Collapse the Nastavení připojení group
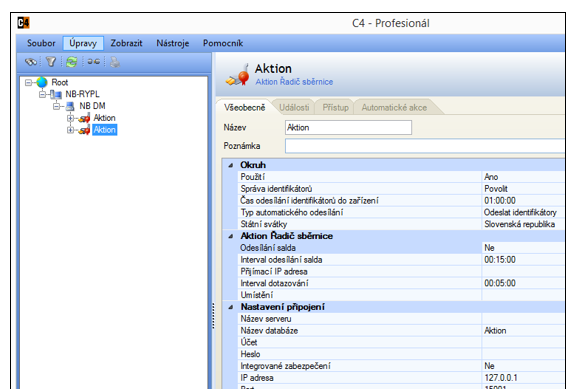This screenshot has width=572, height=389. click(231, 307)
